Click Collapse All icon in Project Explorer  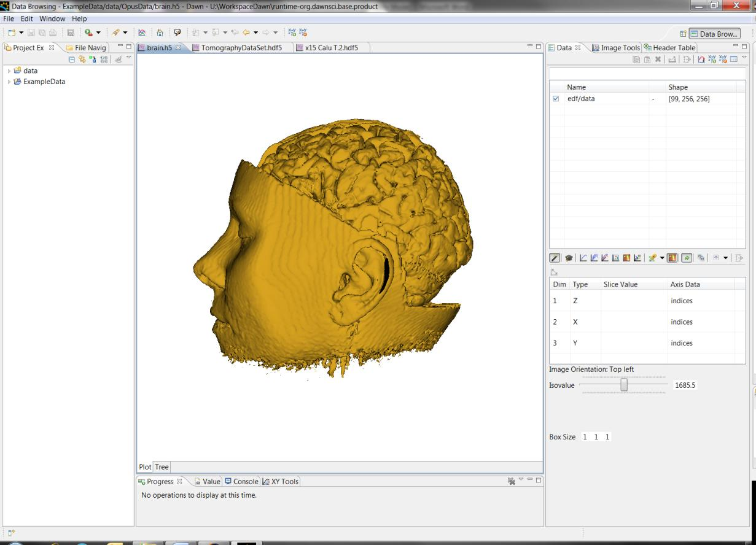point(72,60)
